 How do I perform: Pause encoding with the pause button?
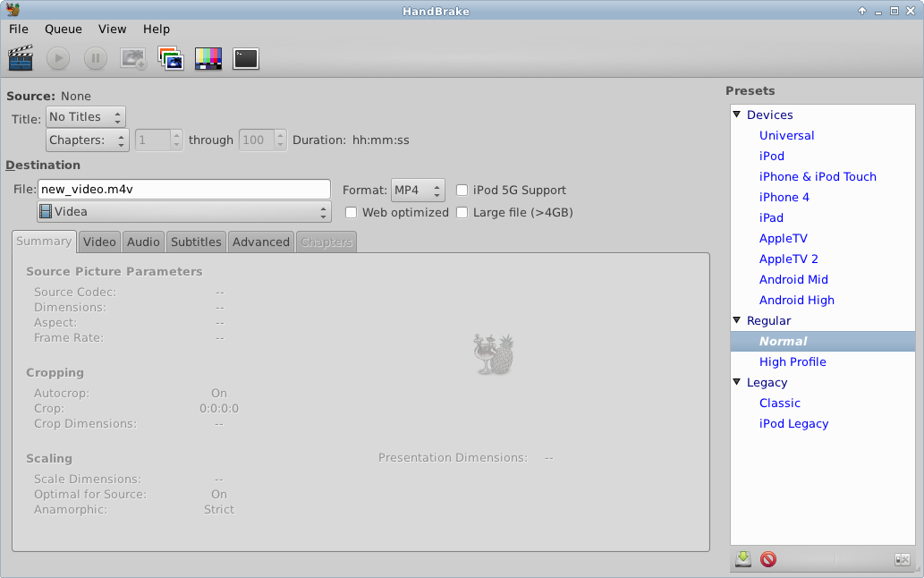(x=96, y=58)
